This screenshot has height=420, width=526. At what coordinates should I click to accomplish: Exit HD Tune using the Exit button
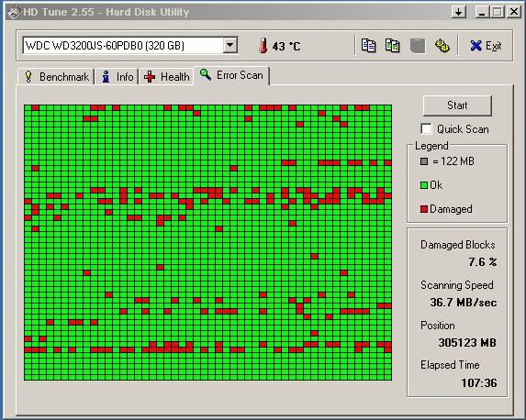tap(486, 46)
